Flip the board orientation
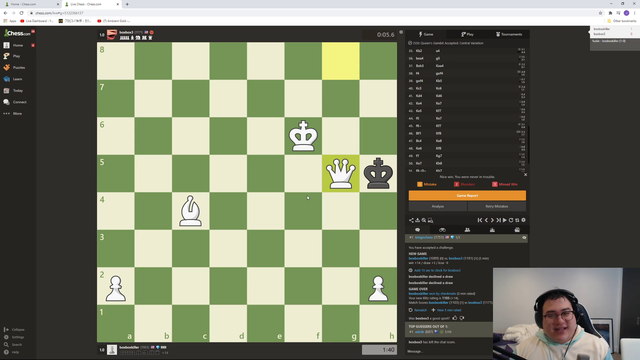 pos(517,220)
